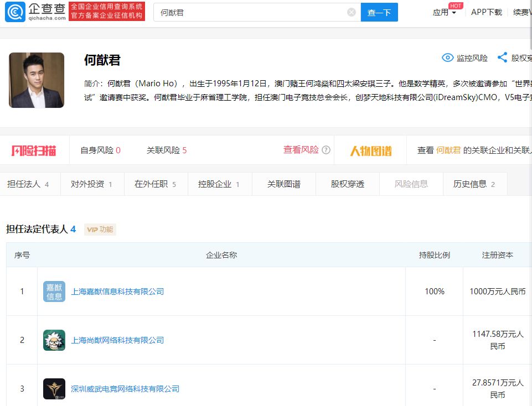Open 深圳威武电竞网络科技有限公司 link
The height and width of the screenshot is (406, 532).
coord(125,389)
